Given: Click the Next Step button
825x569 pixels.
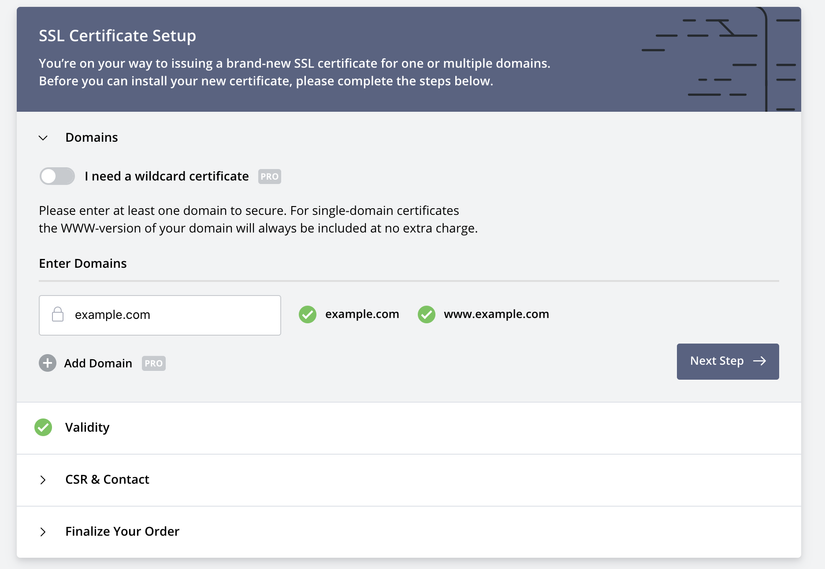Looking at the screenshot, I should [727, 361].
